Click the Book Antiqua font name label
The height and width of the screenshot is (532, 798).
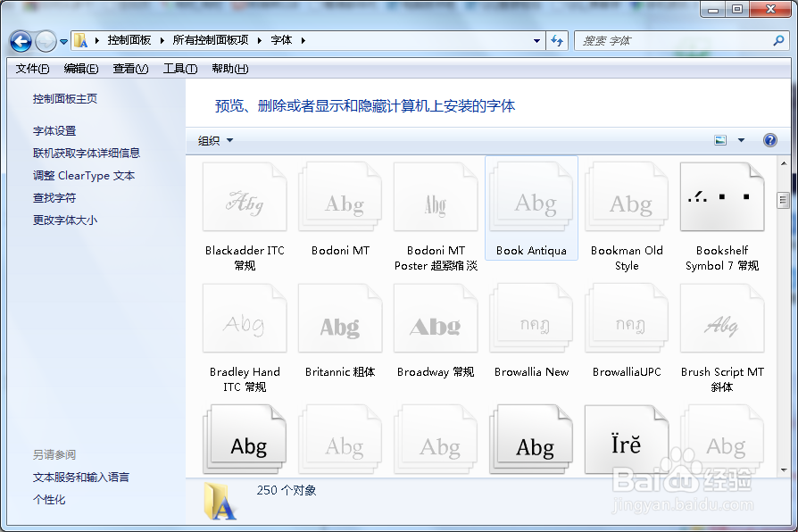tap(531, 251)
